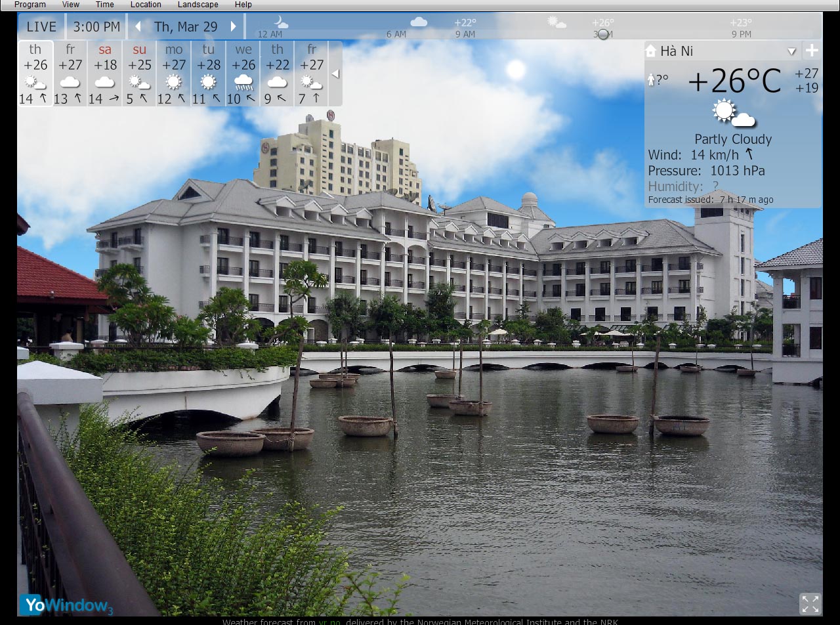Screen dimensions: 840x625
Task: Go to the previous day arrow
Action: click(138, 27)
